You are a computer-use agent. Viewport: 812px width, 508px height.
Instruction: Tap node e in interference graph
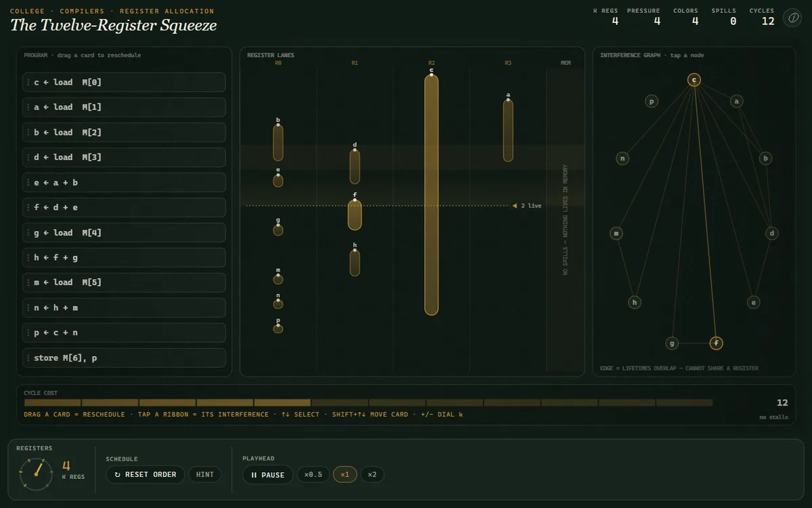pos(754,302)
